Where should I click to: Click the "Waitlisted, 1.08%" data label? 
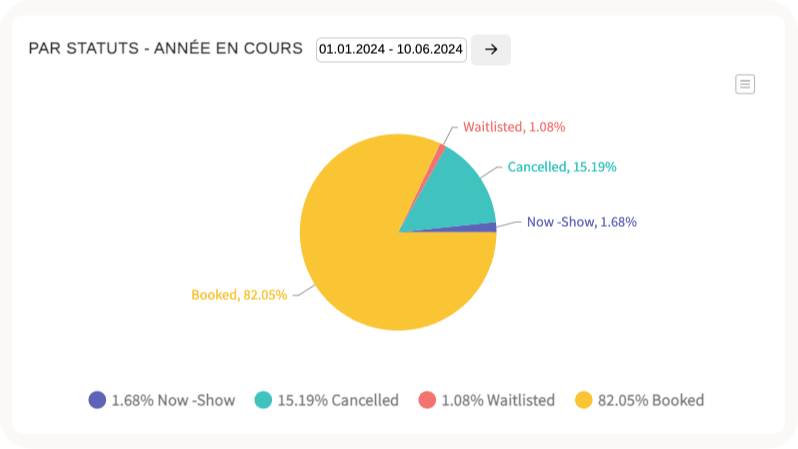click(514, 127)
